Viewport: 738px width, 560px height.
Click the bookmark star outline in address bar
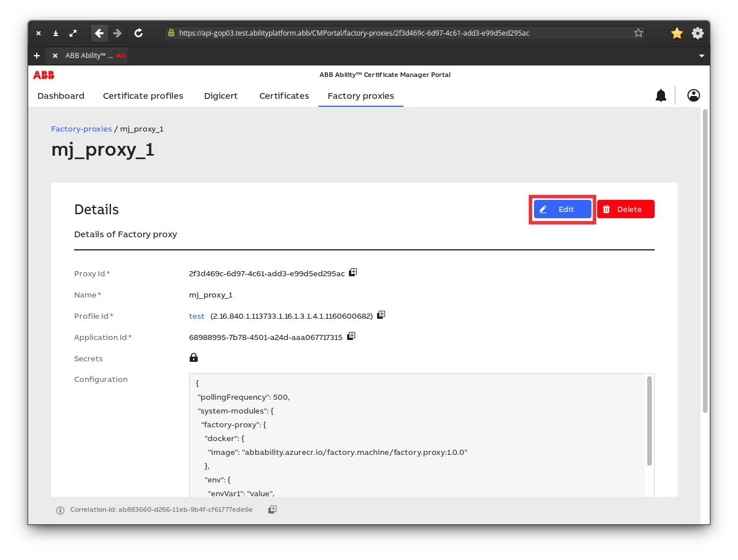pyautogui.click(x=638, y=33)
